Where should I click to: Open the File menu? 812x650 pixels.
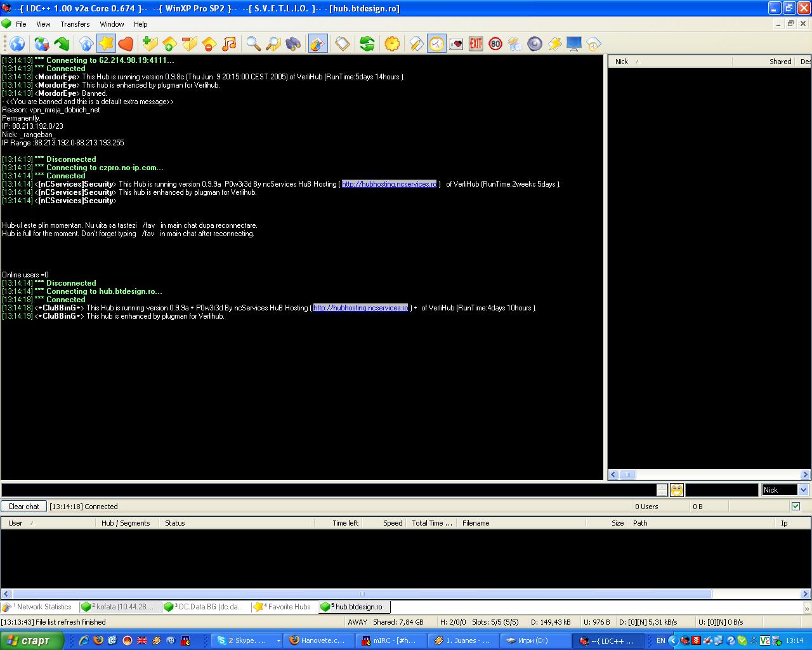pyautogui.click(x=21, y=24)
